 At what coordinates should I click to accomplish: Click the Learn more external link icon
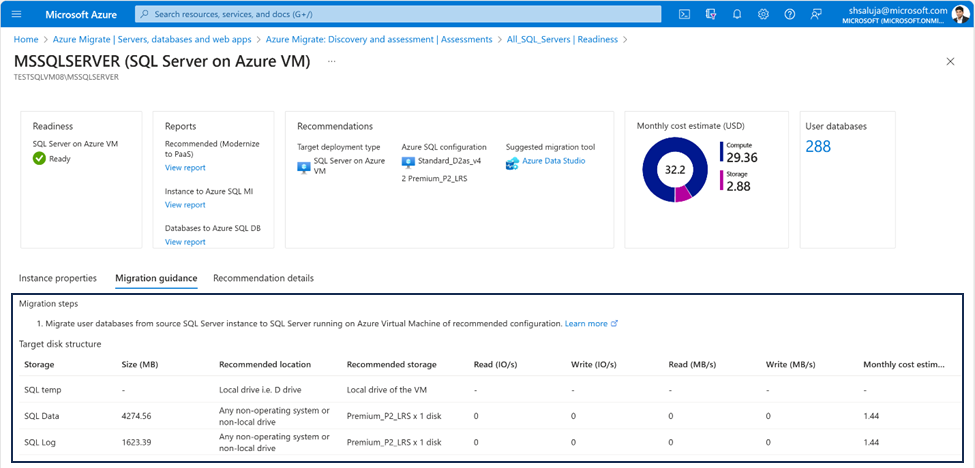[x=615, y=324]
